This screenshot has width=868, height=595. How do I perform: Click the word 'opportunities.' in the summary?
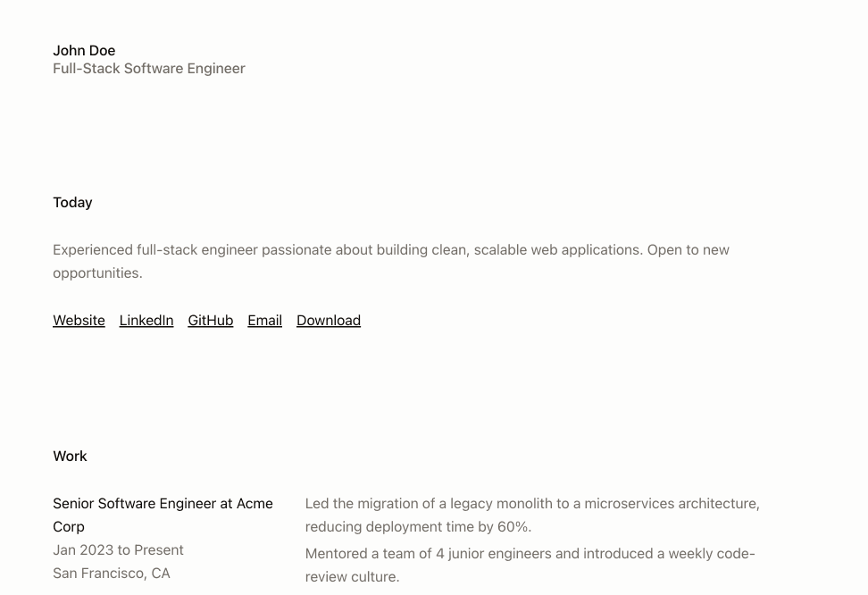tap(97, 273)
